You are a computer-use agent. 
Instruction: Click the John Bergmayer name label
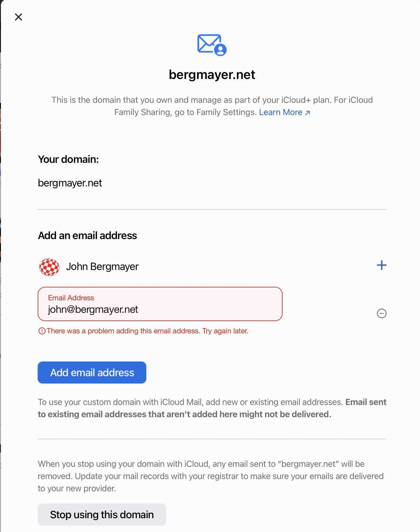pyautogui.click(x=102, y=267)
